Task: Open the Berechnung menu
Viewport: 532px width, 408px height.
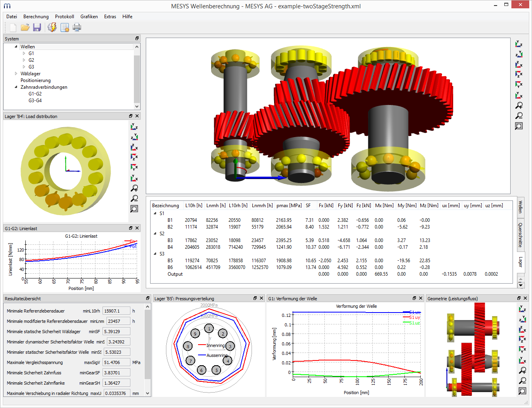Action: click(x=36, y=17)
